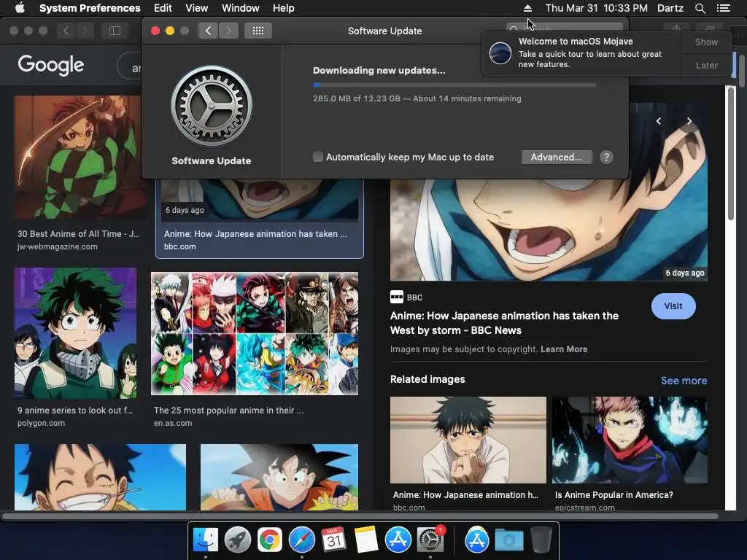Open the Notes app in Dock
This screenshot has height=560, width=747.
[x=366, y=540]
